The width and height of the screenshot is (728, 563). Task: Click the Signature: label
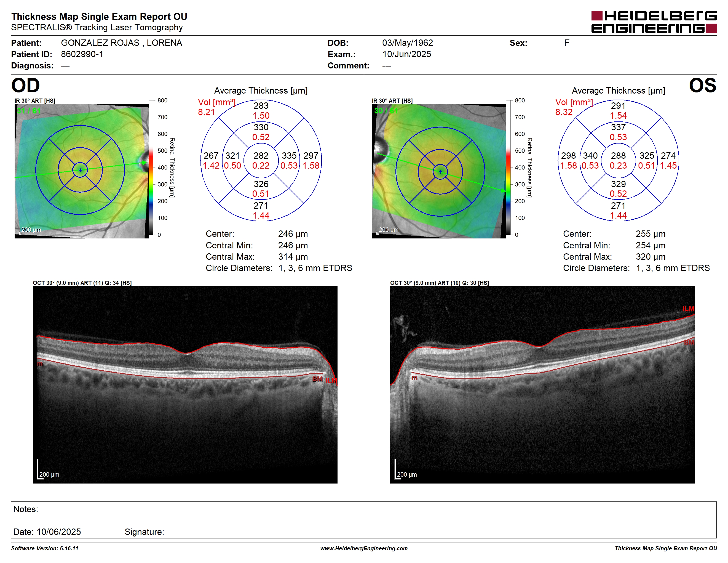pos(144,532)
